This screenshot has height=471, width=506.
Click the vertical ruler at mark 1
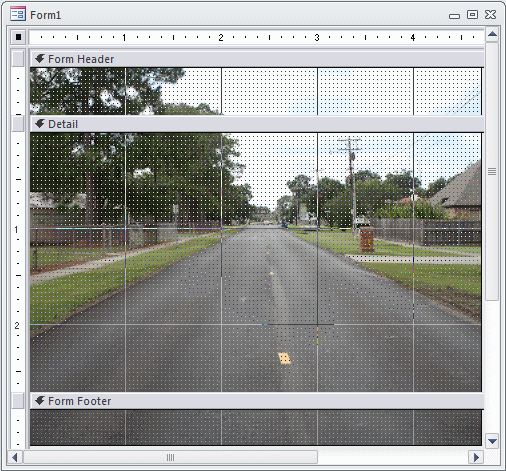tap(16, 229)
